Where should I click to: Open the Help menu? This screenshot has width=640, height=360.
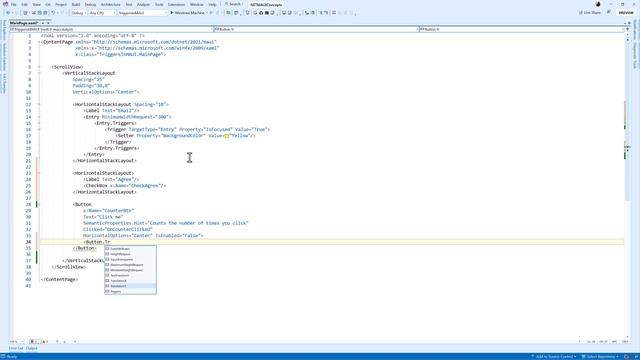(212, 4)
